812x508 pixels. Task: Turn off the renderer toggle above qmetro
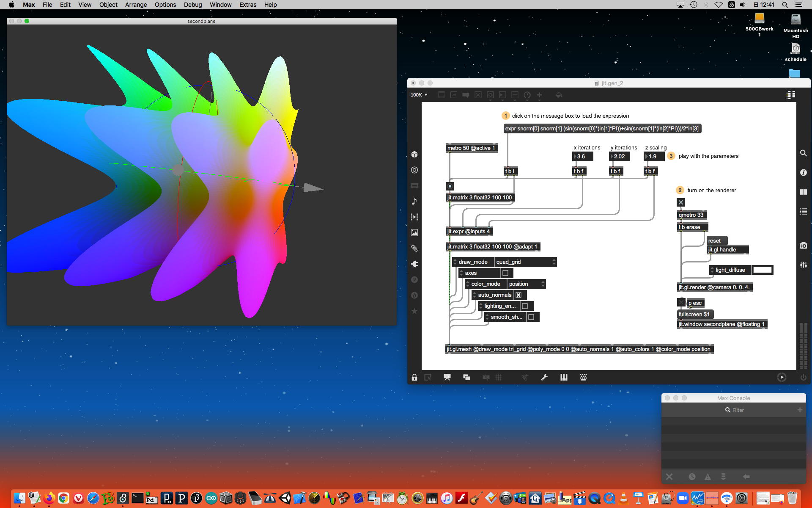pos(681,202)
